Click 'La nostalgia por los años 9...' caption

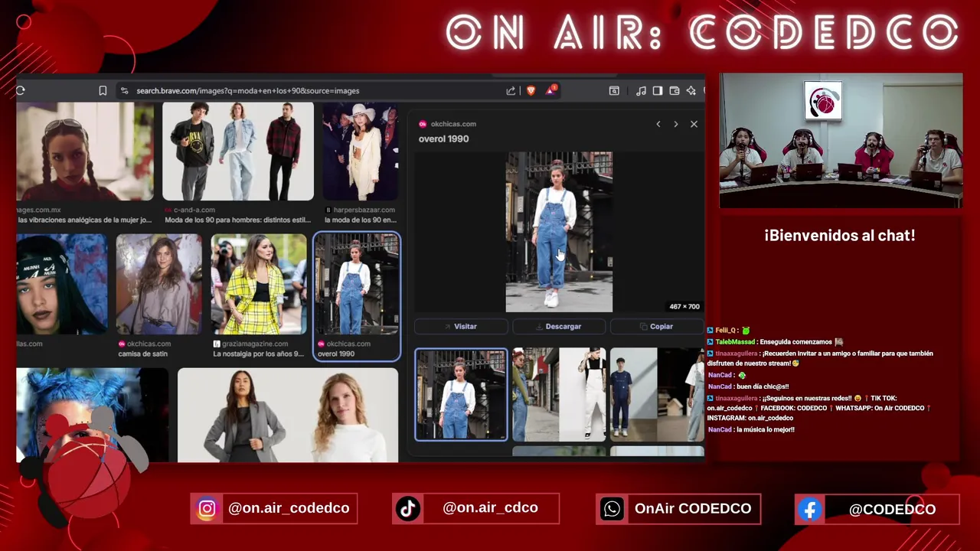259,354
